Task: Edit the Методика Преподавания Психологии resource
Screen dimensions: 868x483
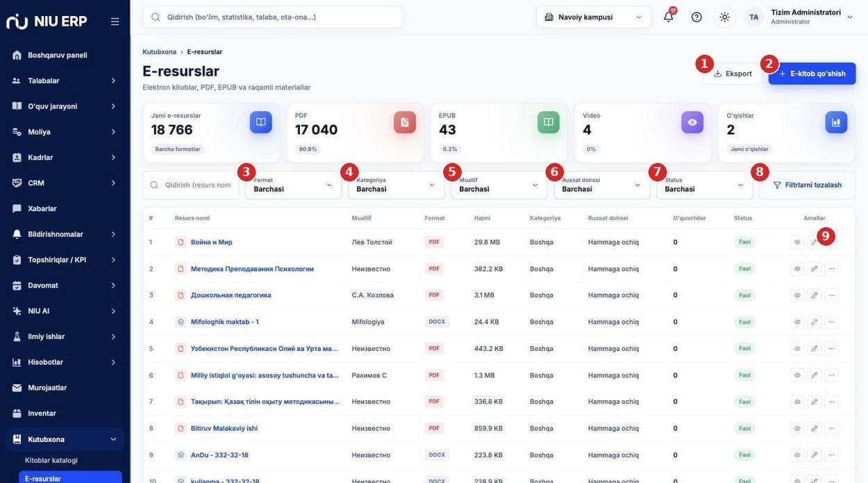Action: point(815,269)
